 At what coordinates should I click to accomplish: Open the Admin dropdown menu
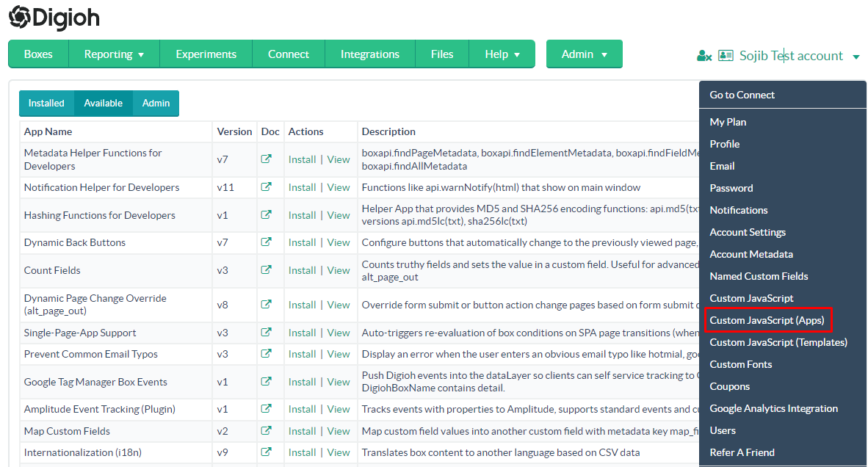click(584, 54)
